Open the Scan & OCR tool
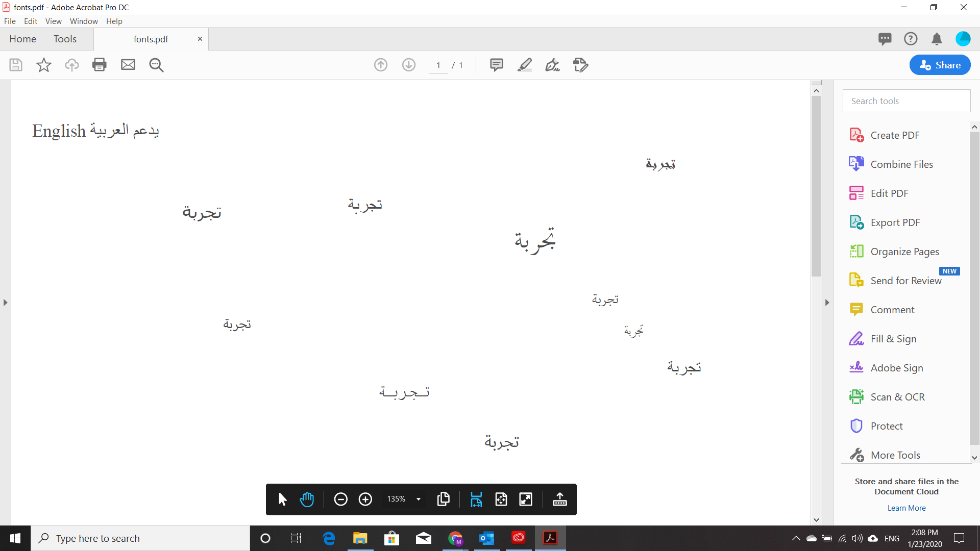This screenshot has width=980, height=551. tap(897, 397)
